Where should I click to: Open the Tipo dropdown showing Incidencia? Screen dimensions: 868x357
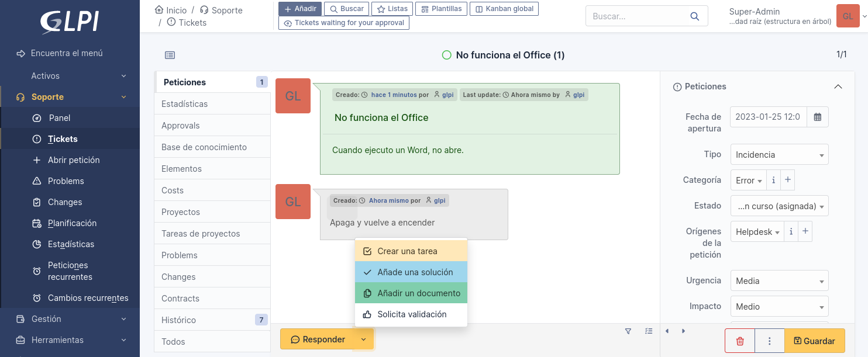click(779, 155)
